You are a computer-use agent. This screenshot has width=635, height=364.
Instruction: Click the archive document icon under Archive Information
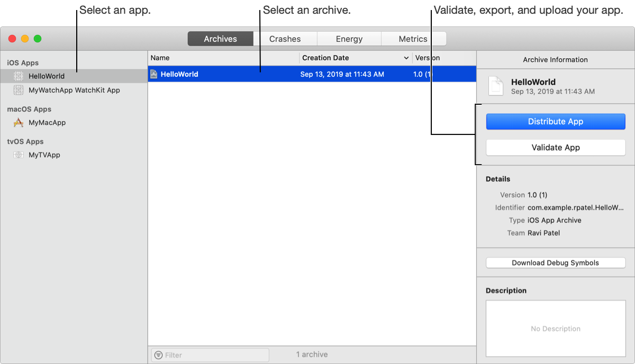pos(496,86)
